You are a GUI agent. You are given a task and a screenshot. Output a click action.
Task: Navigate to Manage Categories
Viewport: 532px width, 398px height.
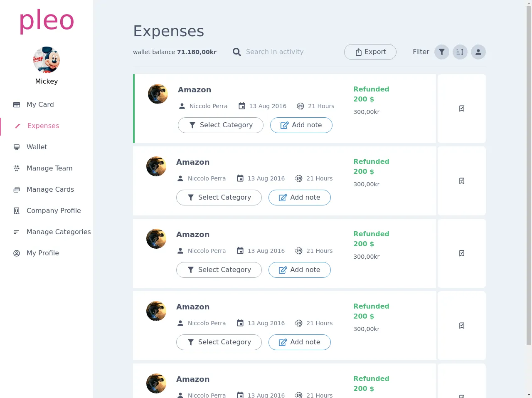[58, 232]
